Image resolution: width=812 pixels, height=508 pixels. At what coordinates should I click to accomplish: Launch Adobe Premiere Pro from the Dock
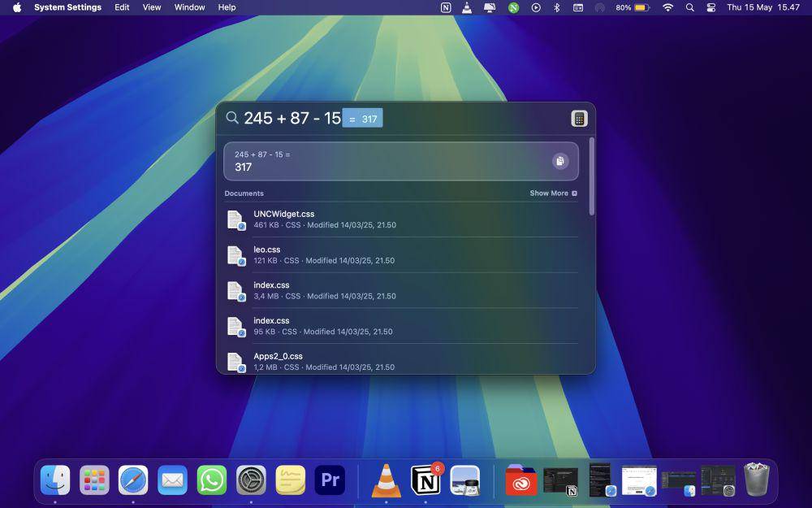(x=330, y=480)
